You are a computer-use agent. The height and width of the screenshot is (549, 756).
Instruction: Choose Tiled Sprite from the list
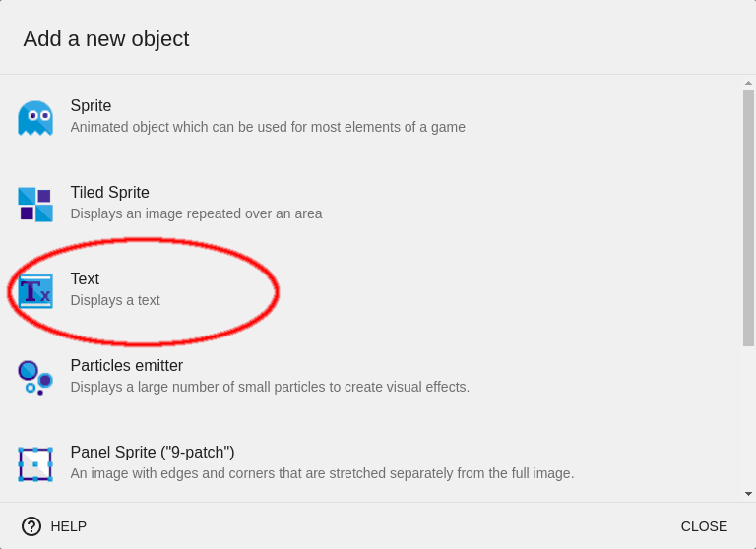click(110, 193)
